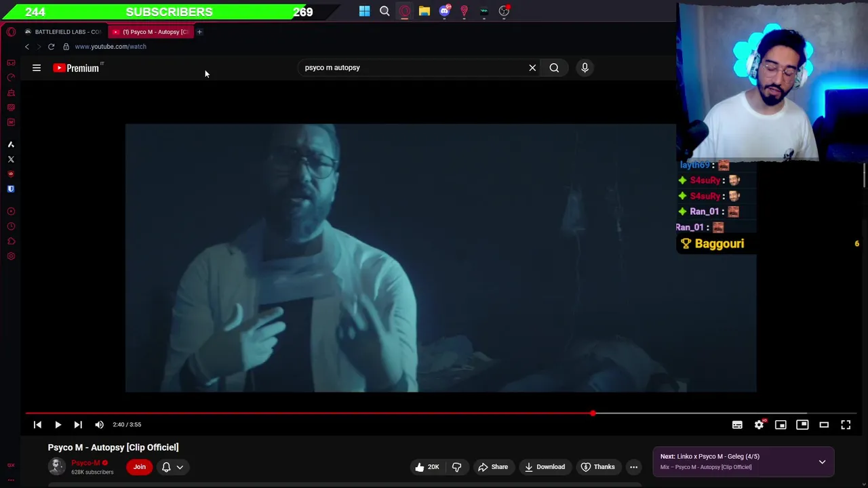Open the Psyco-M channel link

click(x=85, y=463)
